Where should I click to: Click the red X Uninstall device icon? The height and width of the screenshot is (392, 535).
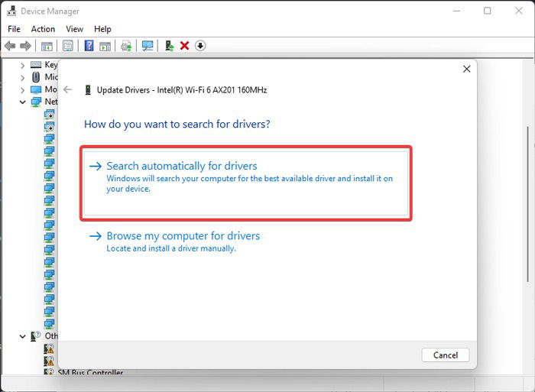click(x=185, y=45)
